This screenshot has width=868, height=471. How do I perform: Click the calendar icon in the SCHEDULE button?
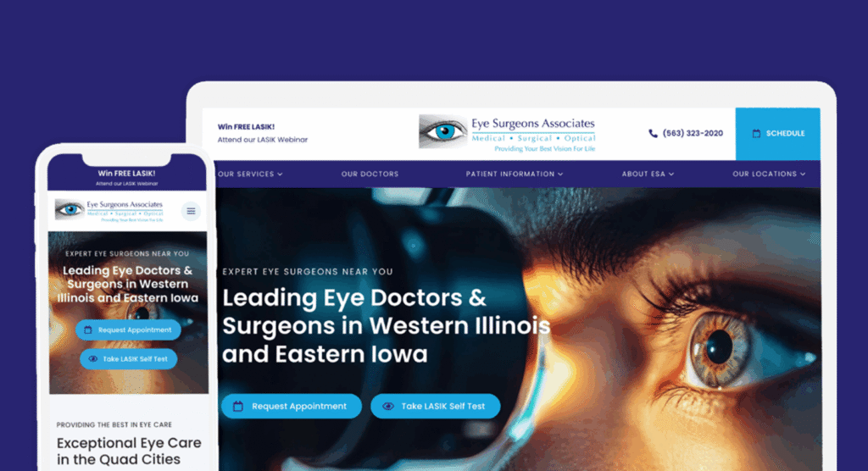click(x=756, y=133)
